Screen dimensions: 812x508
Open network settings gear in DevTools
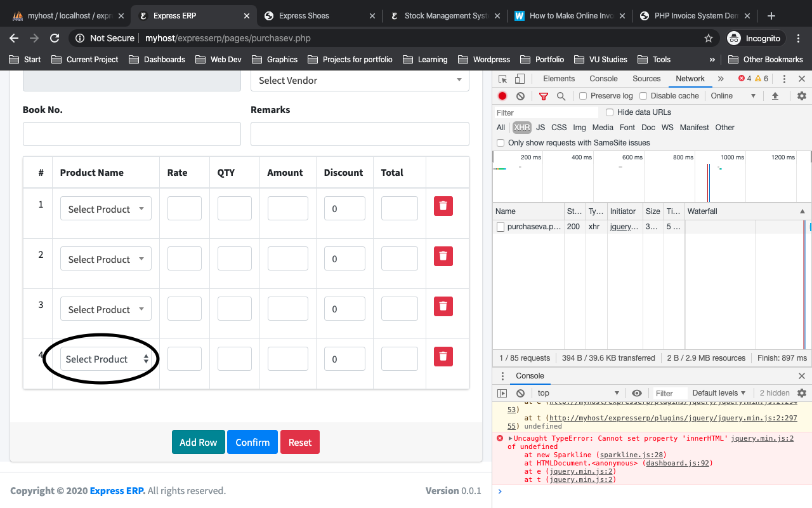[x=801, y=95]
